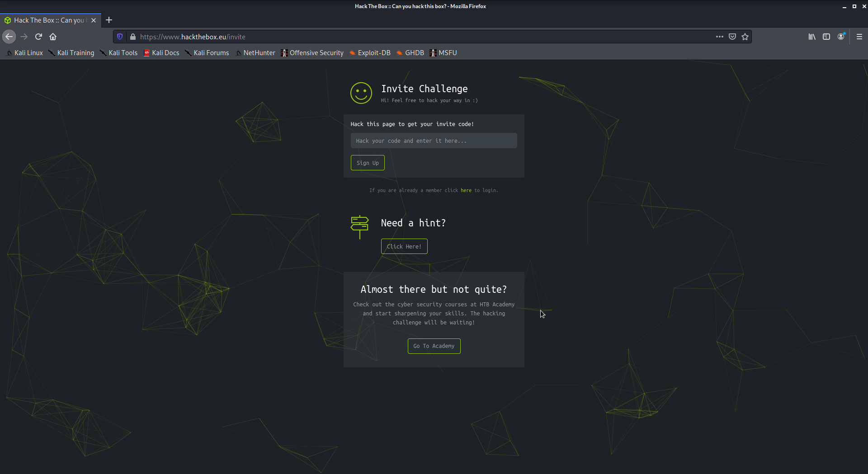The height and width of the screenshot is (474, 868).
Task: Click the invite code input field
Action: coord(434,141)
